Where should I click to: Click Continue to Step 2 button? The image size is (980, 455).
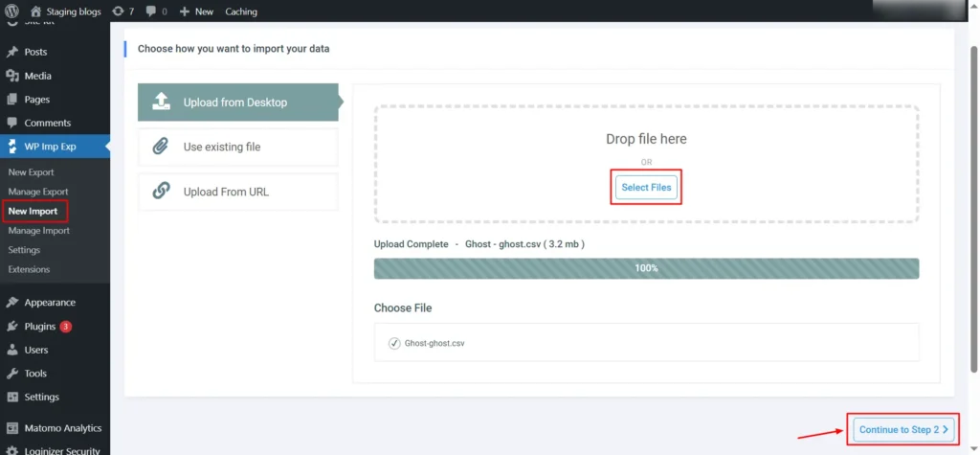[x=903, y=430]
